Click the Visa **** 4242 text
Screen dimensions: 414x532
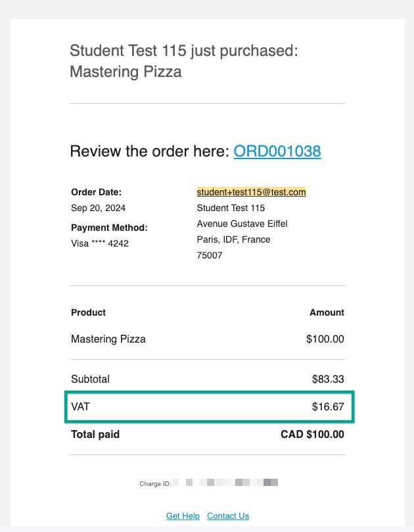(100, 243)
